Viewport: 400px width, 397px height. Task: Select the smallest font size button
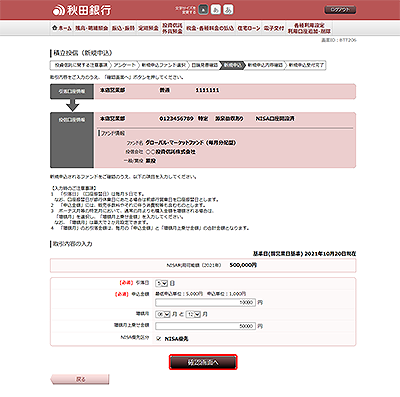click(x=203, y=10)
